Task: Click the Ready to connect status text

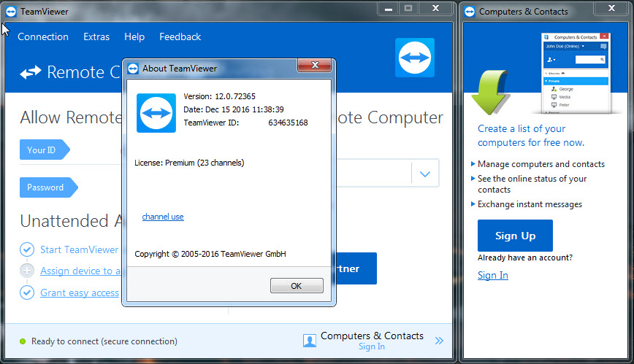Action: coord(104,341)
